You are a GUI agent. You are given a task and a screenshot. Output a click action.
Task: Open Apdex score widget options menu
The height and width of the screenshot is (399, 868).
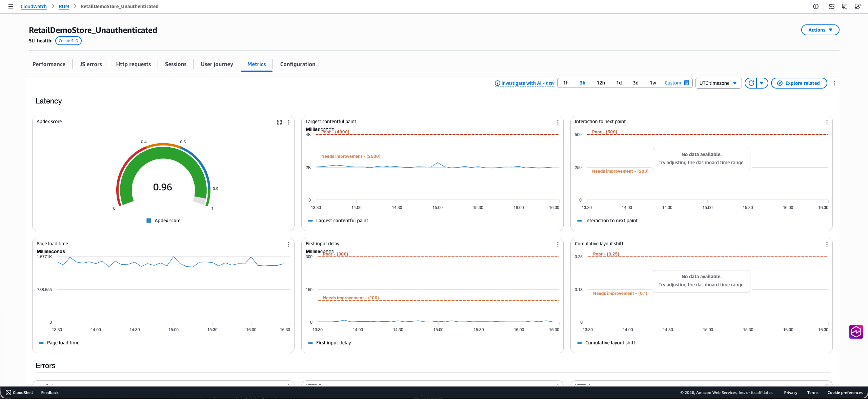click(x=289, y=122)
